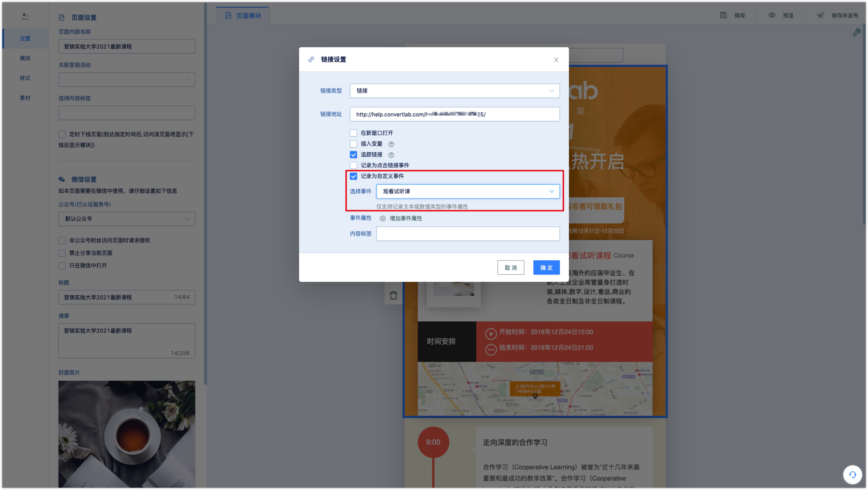Select the 设置 sidebar tab

(x=25, y=38)
